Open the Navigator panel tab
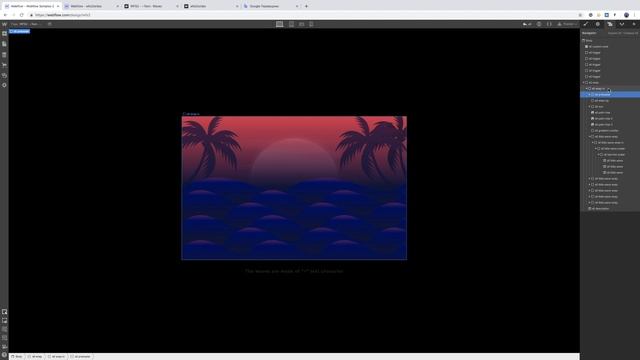This screenshot has height=360, width=640. [x=610, y=24]
